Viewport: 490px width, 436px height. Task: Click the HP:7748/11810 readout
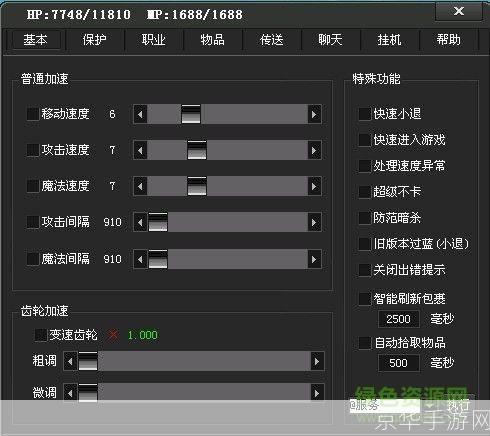(79, 15)
